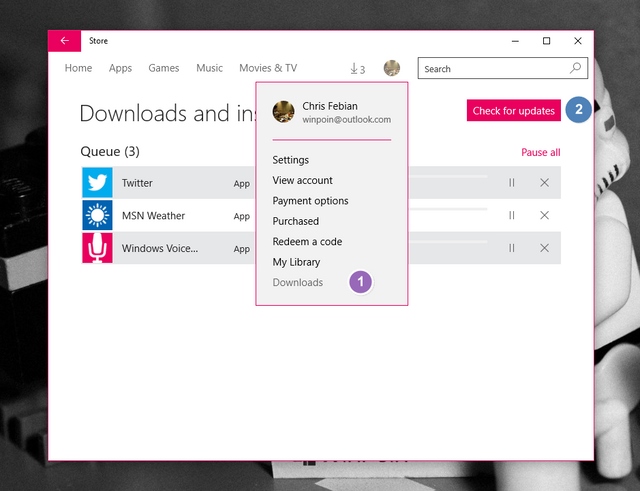This screenshot has width=640, height=491.
Task: Pause the MSN Weather download
Action: pyautogui.click(x=511, y=215)
